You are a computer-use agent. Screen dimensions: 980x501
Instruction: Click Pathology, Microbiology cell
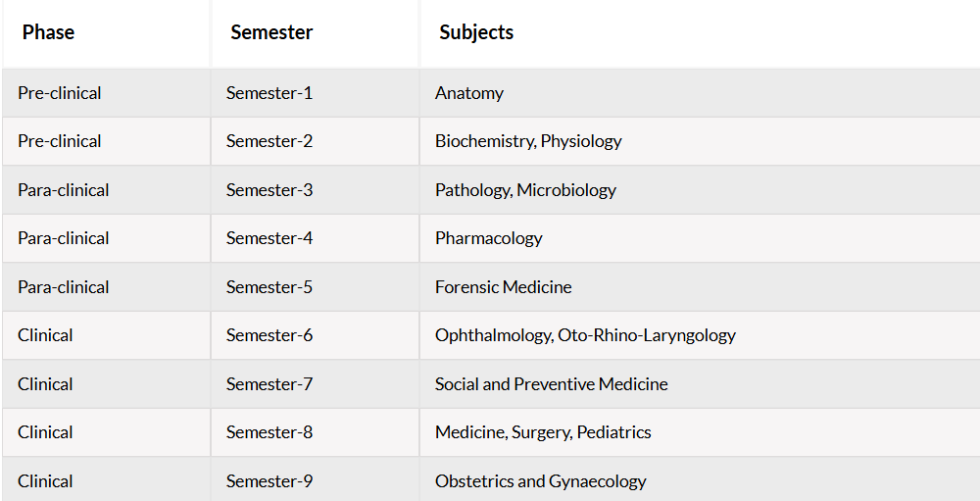pos(700,189)
